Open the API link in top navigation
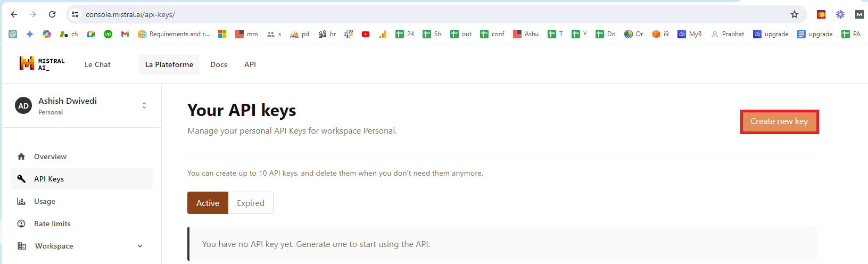This screenshot has height=264, width=868. pyautogui.click(x=250, y=64)
